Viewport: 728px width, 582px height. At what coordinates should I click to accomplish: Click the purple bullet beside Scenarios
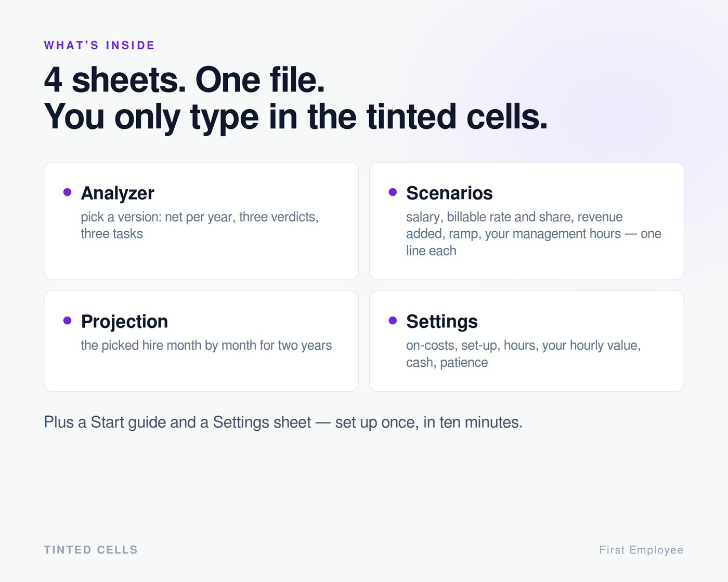[393, 192]
